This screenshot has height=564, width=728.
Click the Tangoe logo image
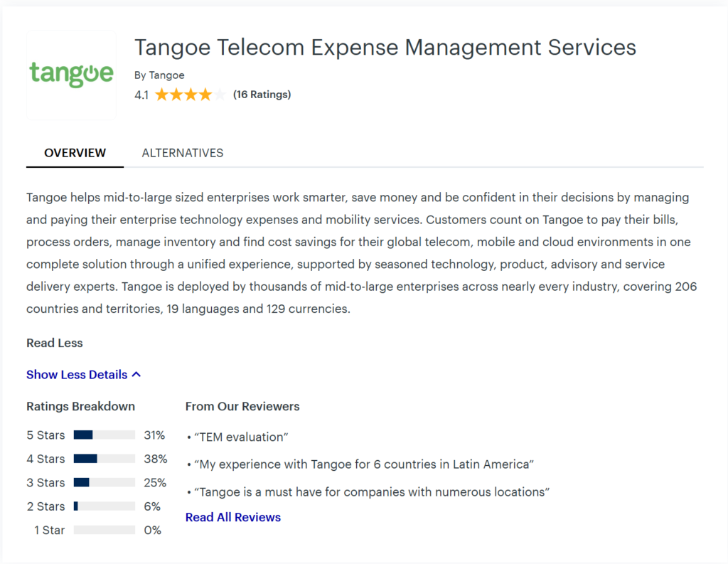coord(70,74)
